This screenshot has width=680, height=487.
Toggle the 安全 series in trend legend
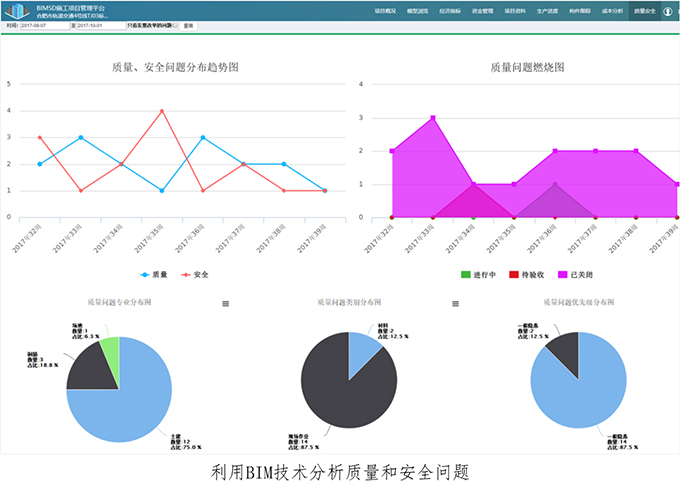tap(187, 273)
